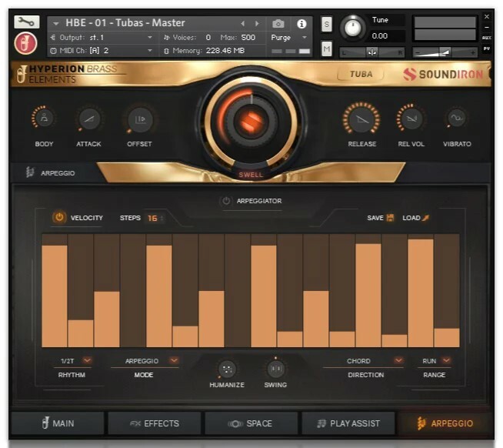Adjust the Release knob
The image size is (503, 448).
pos(361,119)
